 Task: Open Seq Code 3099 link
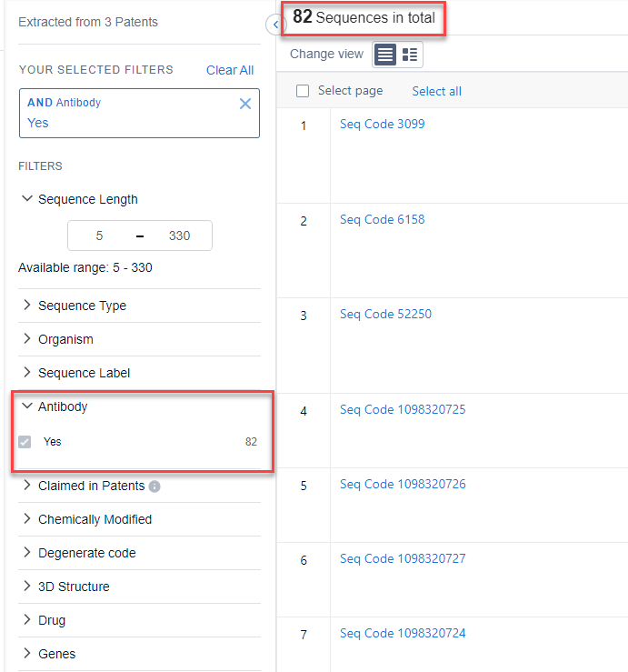pyautogui.click(x=382, y=124)
